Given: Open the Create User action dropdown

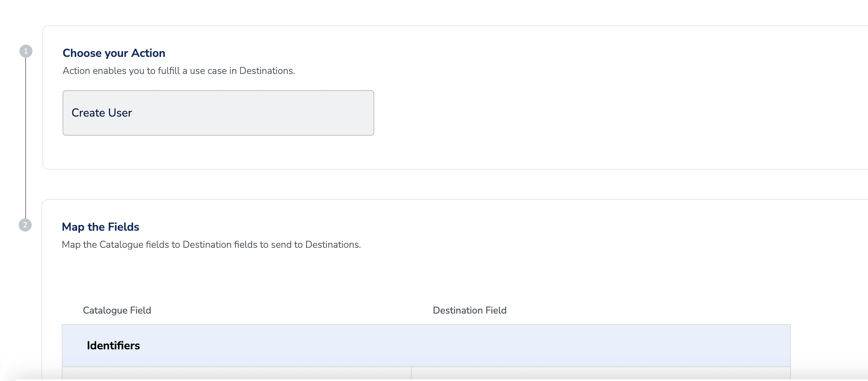Looking at the screenshot, I should coord(218,113).
